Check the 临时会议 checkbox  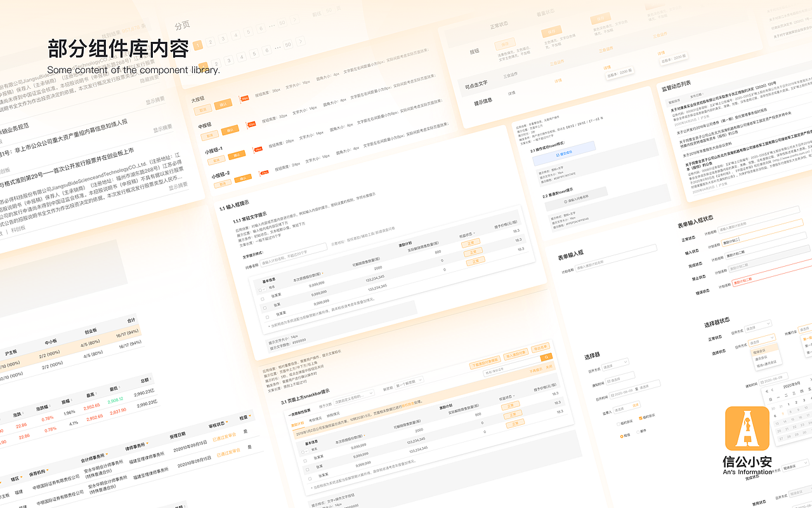click(x=619, y=423)
